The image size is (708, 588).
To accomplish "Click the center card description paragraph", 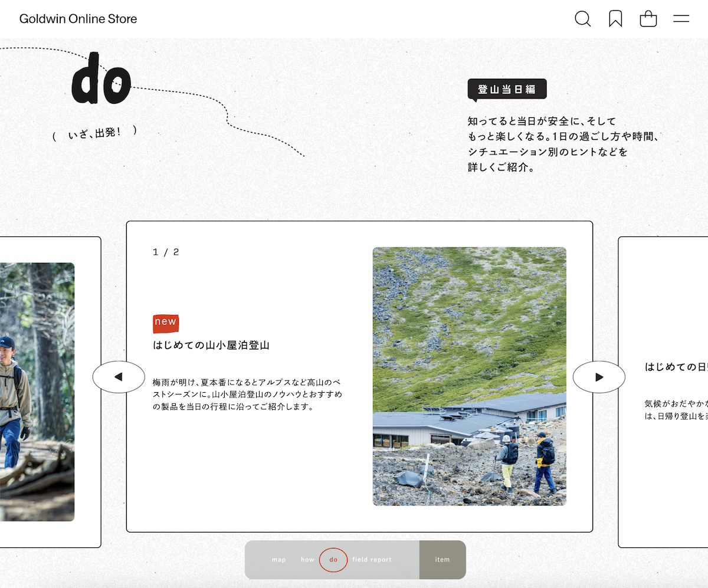I will point(247,395).
